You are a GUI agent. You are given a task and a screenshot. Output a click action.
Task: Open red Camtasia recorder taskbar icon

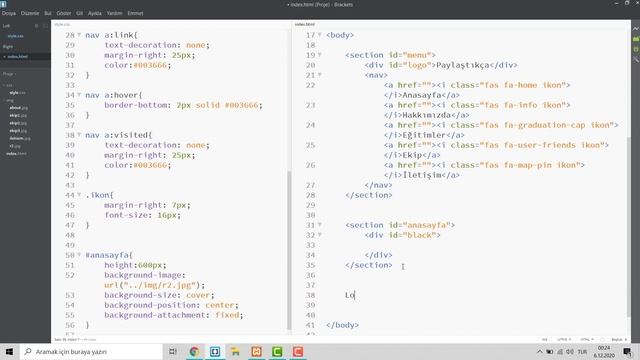click(x=298, y=351)
